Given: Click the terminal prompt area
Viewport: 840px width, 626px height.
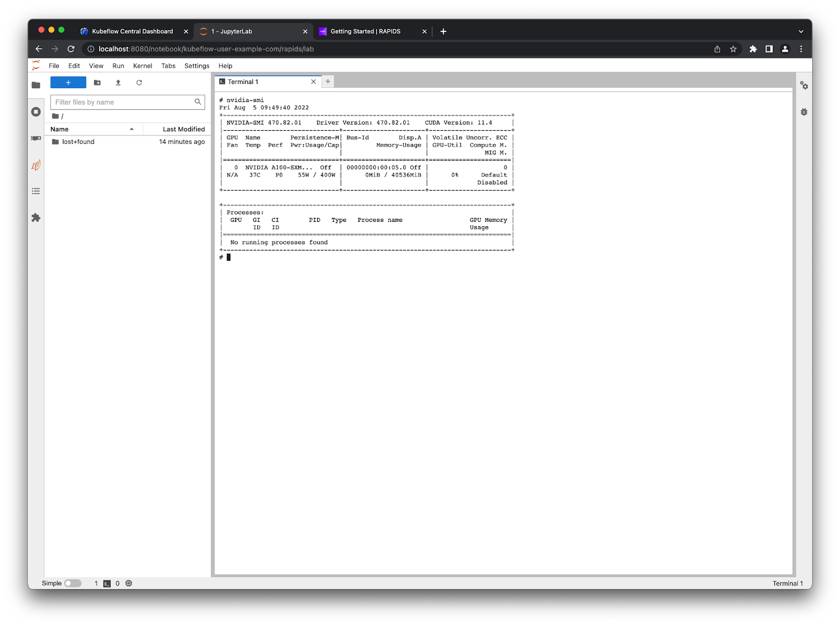Looking at the screenshot, I should pyautogui.click(x=228, y=257).
